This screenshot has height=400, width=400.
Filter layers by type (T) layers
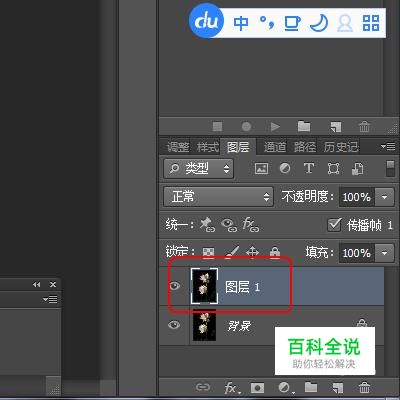point(309,169)
